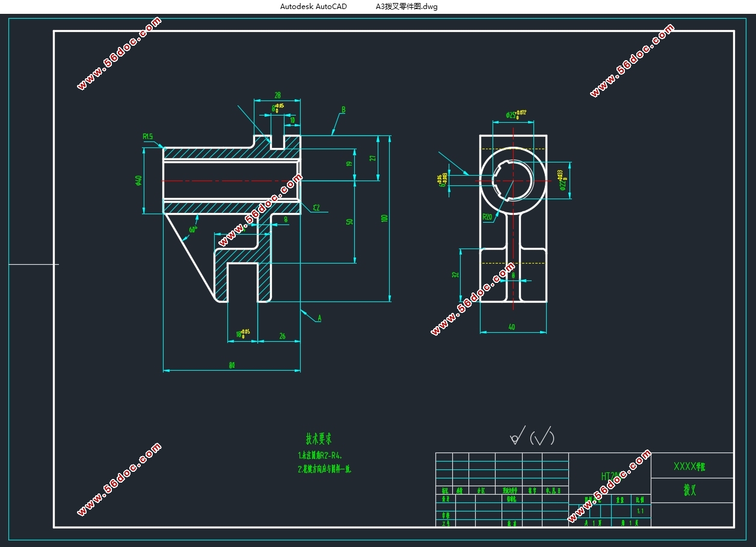Screen dimensions: 756x547
Task: Click the 80 overall length dimension
Action: (x=232, y=365)
